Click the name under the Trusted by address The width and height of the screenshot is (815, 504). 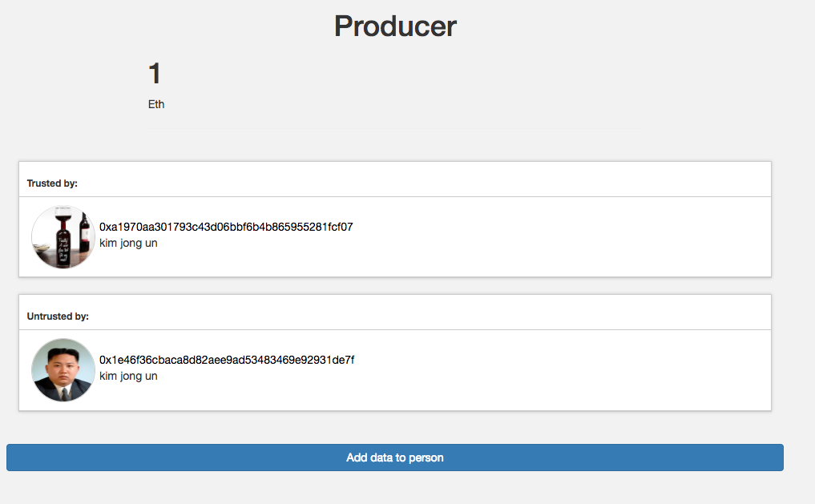click(x=128, y=243)
